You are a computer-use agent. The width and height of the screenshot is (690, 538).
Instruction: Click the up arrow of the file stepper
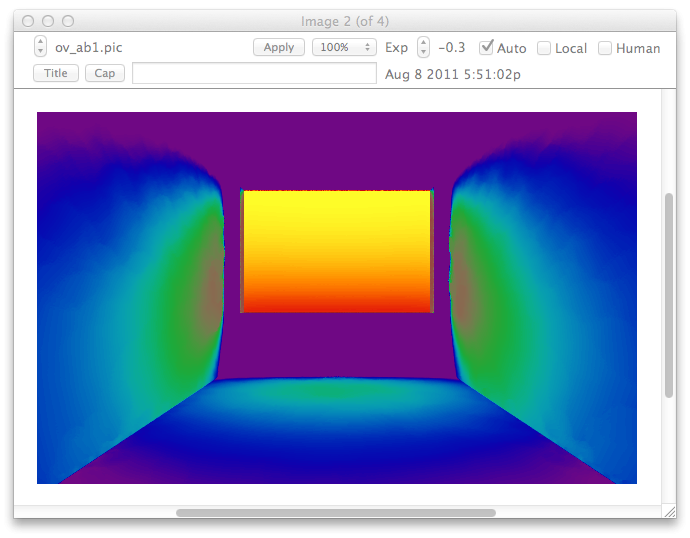pos(40,42)
